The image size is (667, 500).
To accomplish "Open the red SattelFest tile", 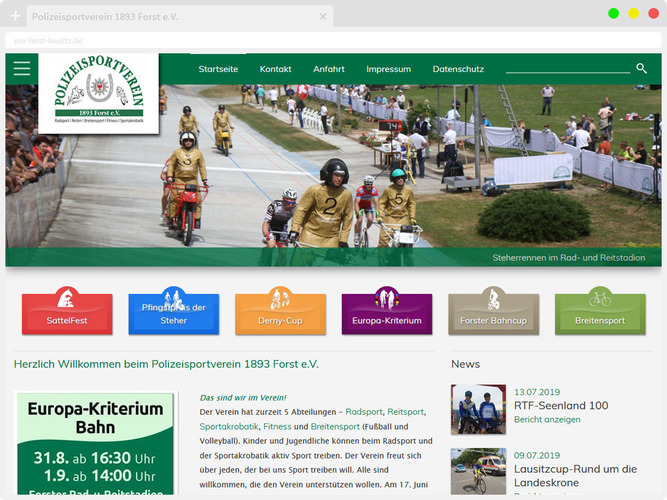I will 67,313.
